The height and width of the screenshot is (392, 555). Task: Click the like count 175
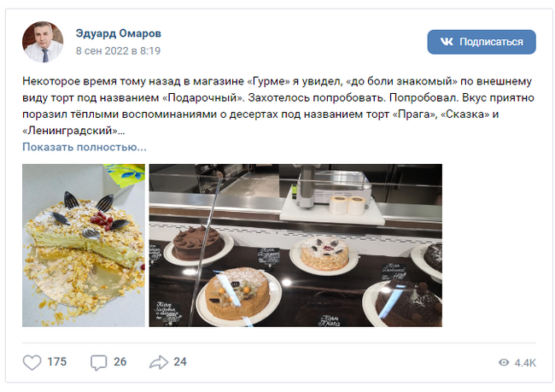pyautogui.click(x=57, y=362)
